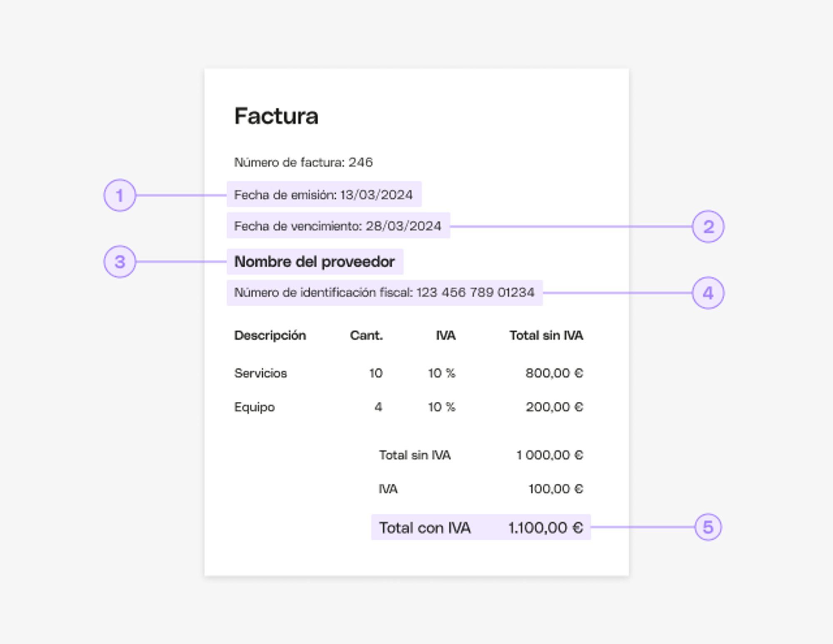Select the Servicios line item

[x=409, y=373]
